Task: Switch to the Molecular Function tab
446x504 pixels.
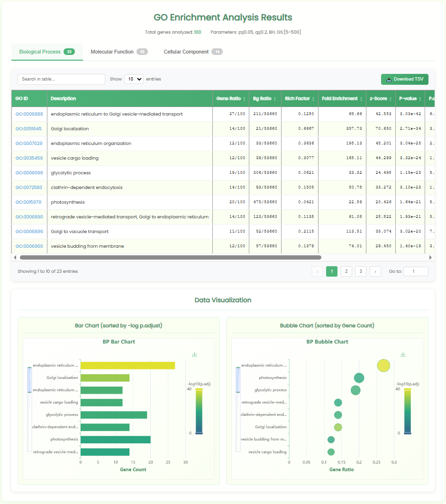Action: tap(118, 52)
